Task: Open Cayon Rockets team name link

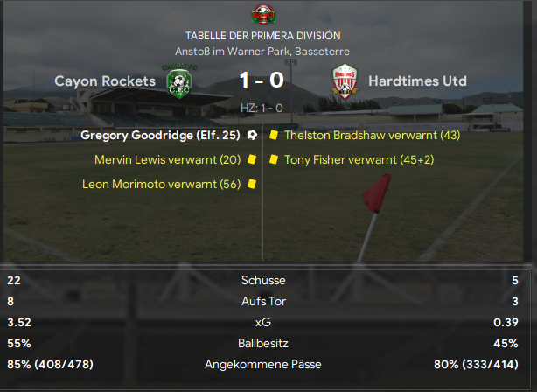Action: click(105, 81)
